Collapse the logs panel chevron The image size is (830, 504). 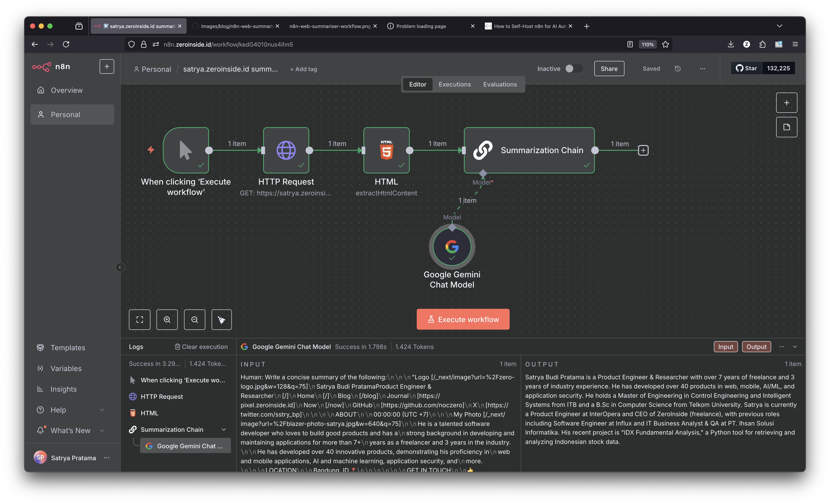[x=795, y=346]
